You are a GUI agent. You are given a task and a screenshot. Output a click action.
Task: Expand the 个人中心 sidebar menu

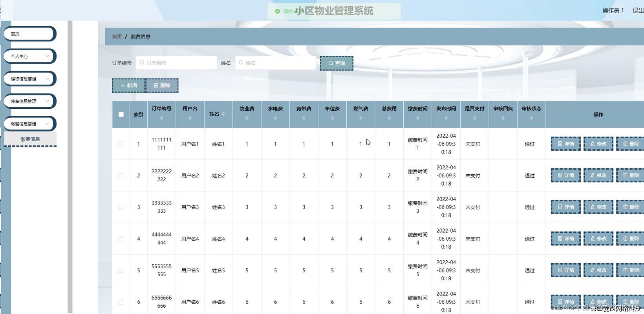(30, 57)
